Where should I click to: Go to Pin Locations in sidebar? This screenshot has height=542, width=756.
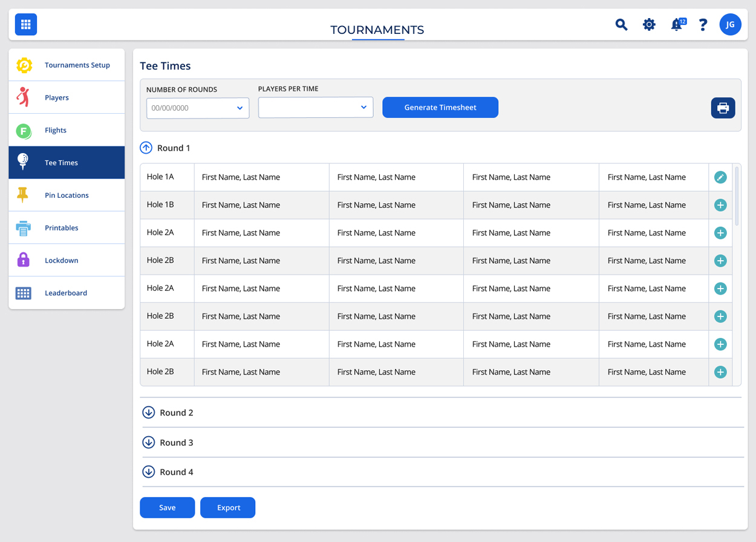click(x=67, y=195)
